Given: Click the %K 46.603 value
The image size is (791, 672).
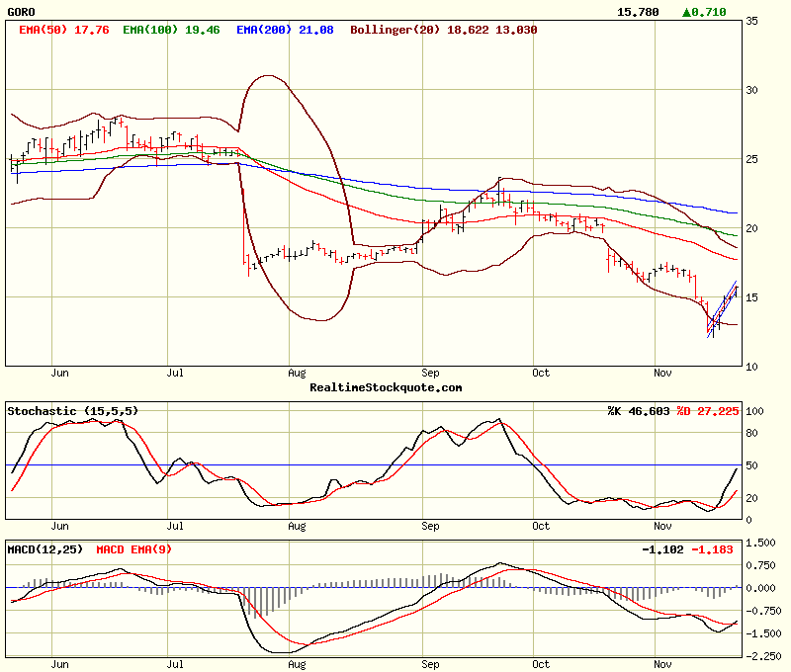Looking at the screenshot, I should click(x=639, y=411).
